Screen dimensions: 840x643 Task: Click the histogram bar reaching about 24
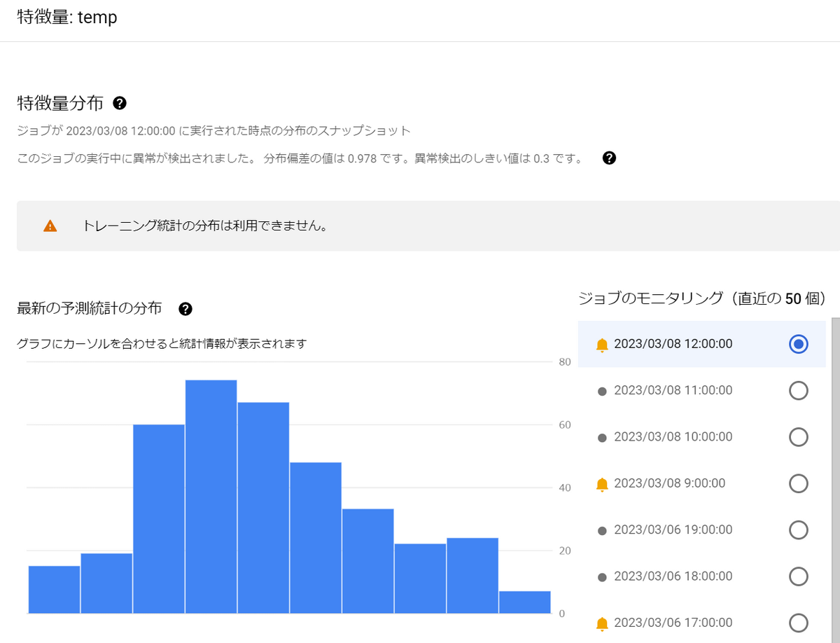[x=472, y=576]
